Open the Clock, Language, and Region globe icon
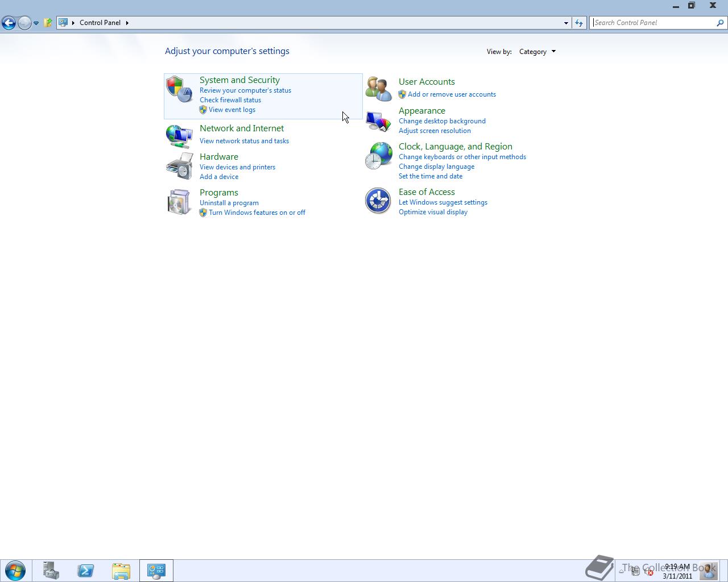Screen dimensions: 728x582 378,156
